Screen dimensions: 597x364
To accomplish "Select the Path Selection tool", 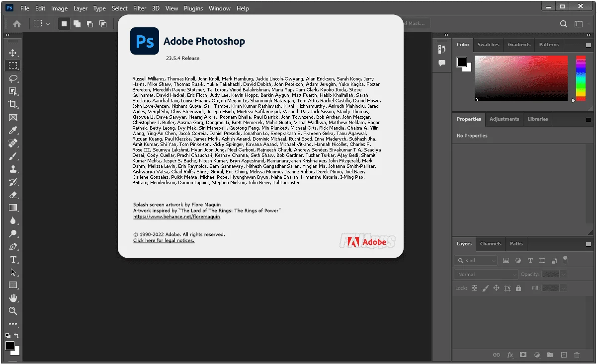I will pos(13,272).
